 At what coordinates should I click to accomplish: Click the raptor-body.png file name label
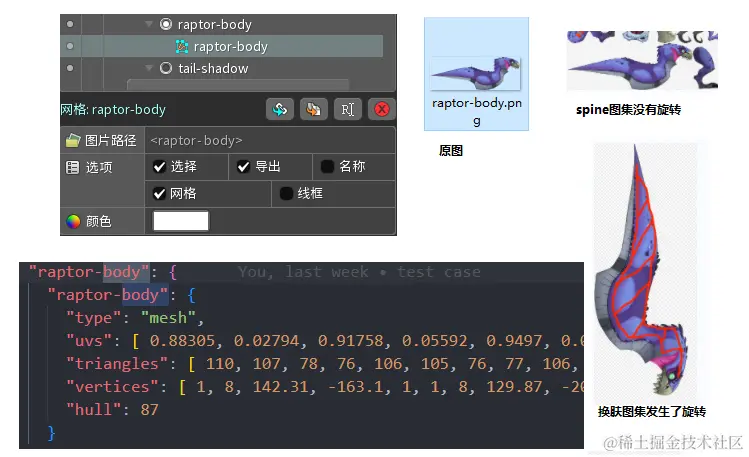tap(477, 112)
